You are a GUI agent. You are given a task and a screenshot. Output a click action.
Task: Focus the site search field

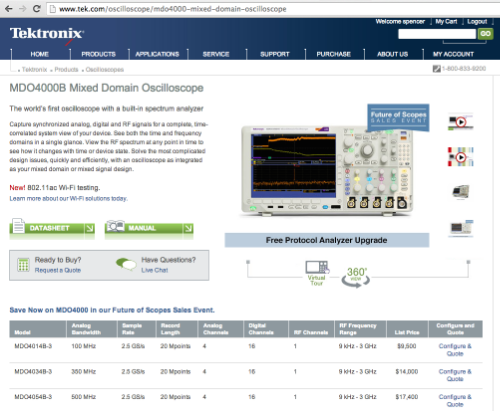pos(437,34)
